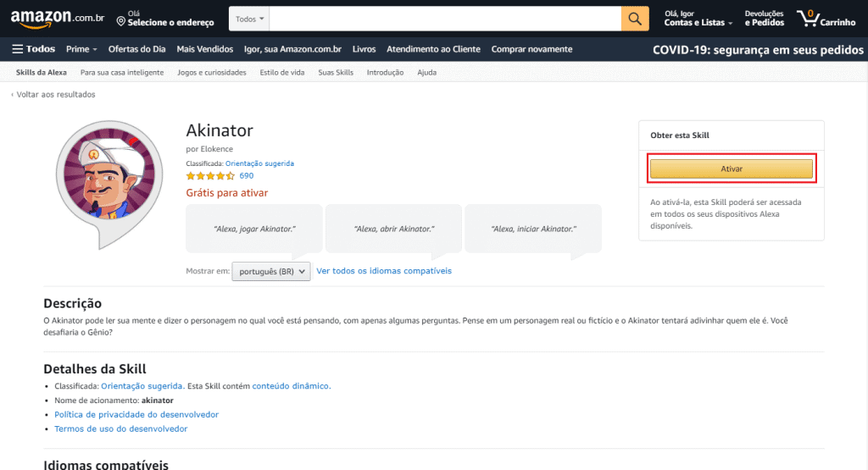Click the star rating icons
This screenshot has height=470, width=868.
point(210,176)
